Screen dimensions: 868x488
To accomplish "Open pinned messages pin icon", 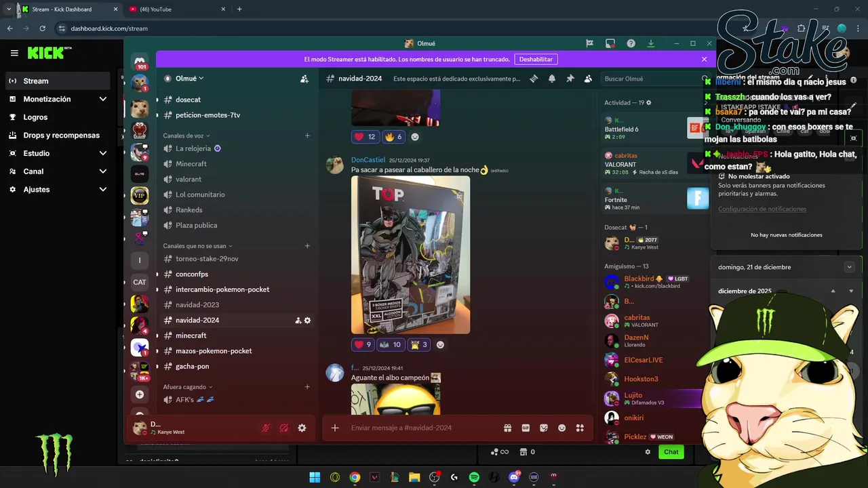I will point(570,79).
